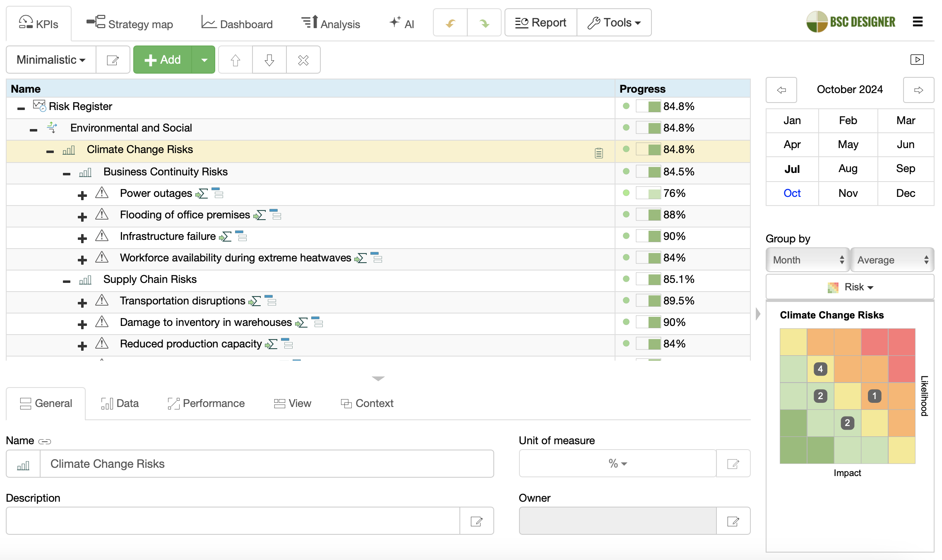Click risk matrix cell showing 4
Viewport: 942px width, 560px height.
820,369
